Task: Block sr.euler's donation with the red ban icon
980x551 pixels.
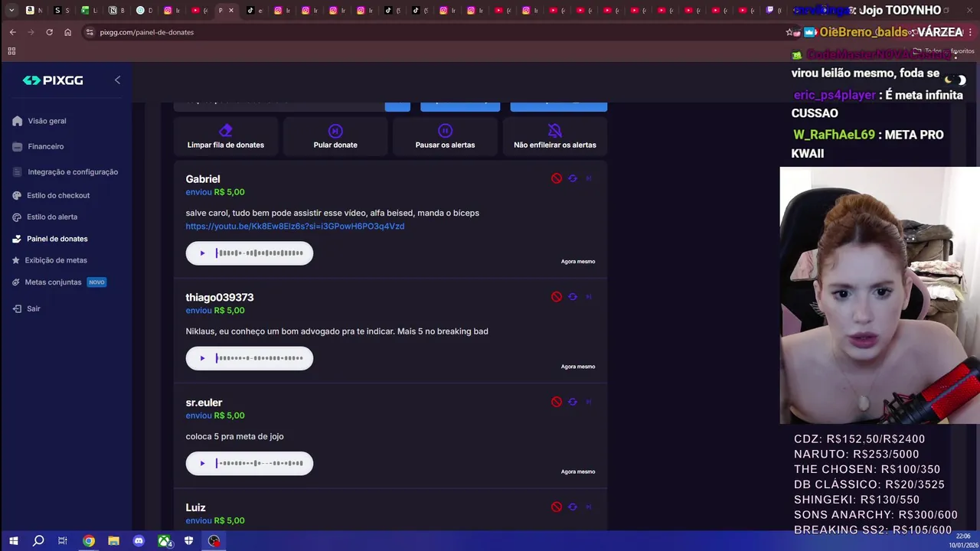Action: click(557, 402)
